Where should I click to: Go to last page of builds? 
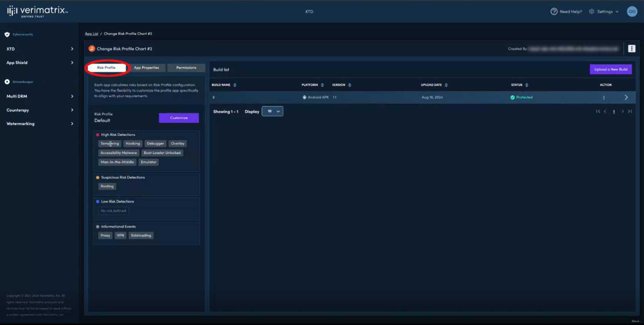pyautogui.click(x=630, y=112)
